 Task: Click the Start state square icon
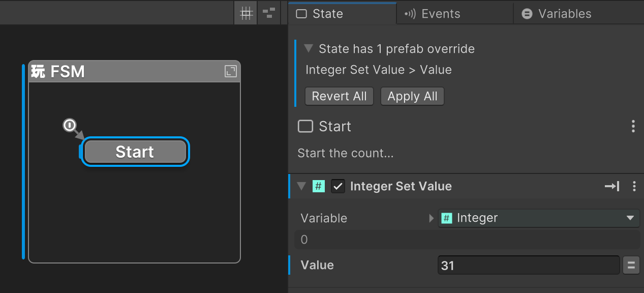click(305, 126)
